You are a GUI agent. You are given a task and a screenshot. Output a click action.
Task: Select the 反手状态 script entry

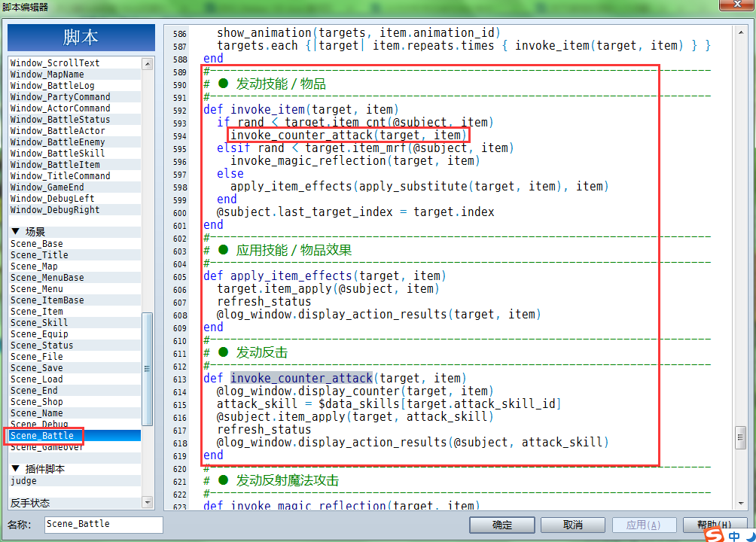75,503
